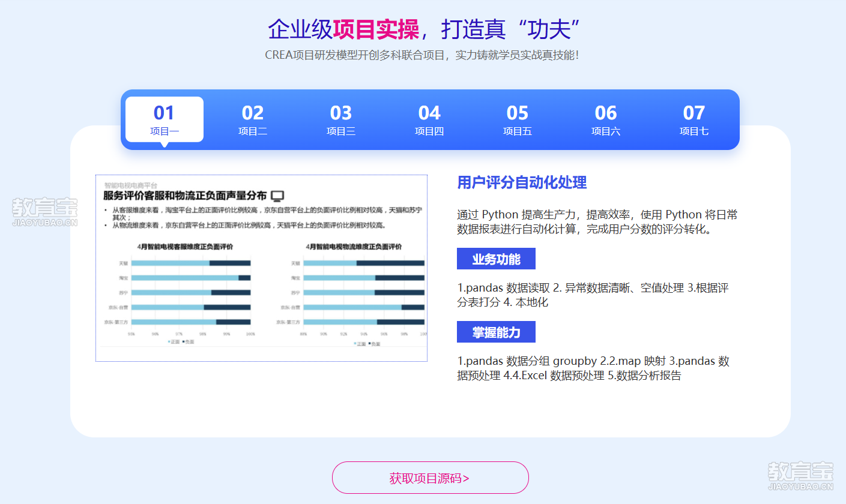Click the 服务评价客服和物流正负面声量分布 chart title
846x504 pixels.
tap(185, 196)
